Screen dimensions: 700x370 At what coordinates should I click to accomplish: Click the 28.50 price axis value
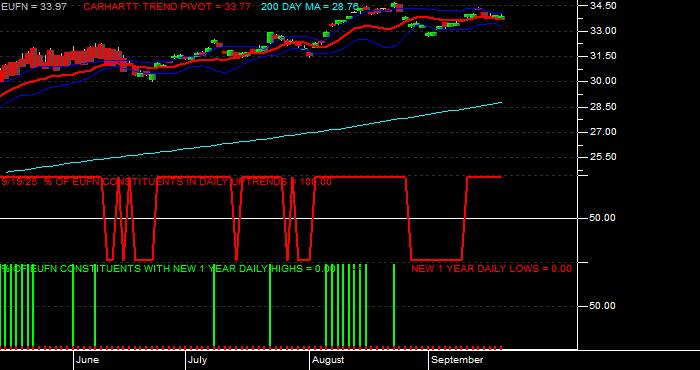pos(604,107)
